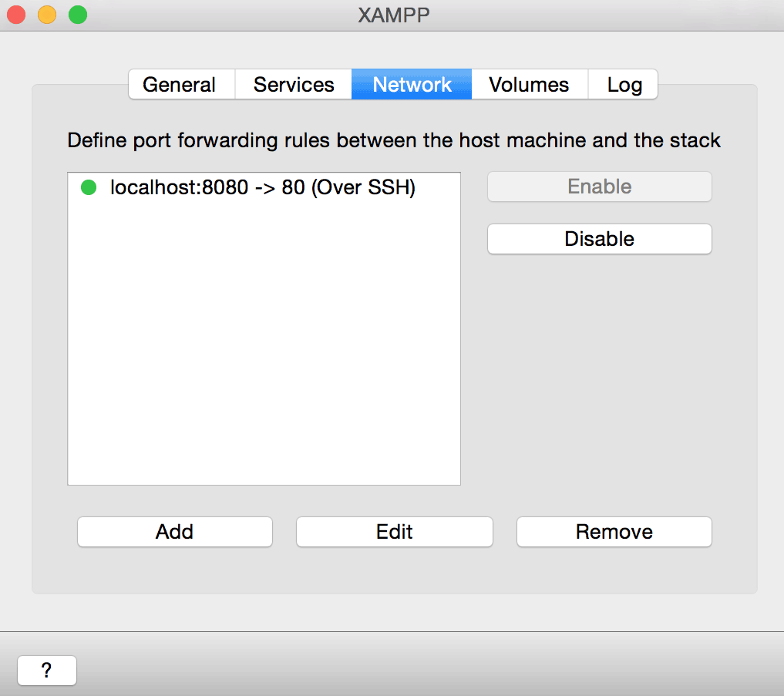The width and height of the screenshot is (784, 696).
Task: Switch to the General tab
Action: point(180,85)
